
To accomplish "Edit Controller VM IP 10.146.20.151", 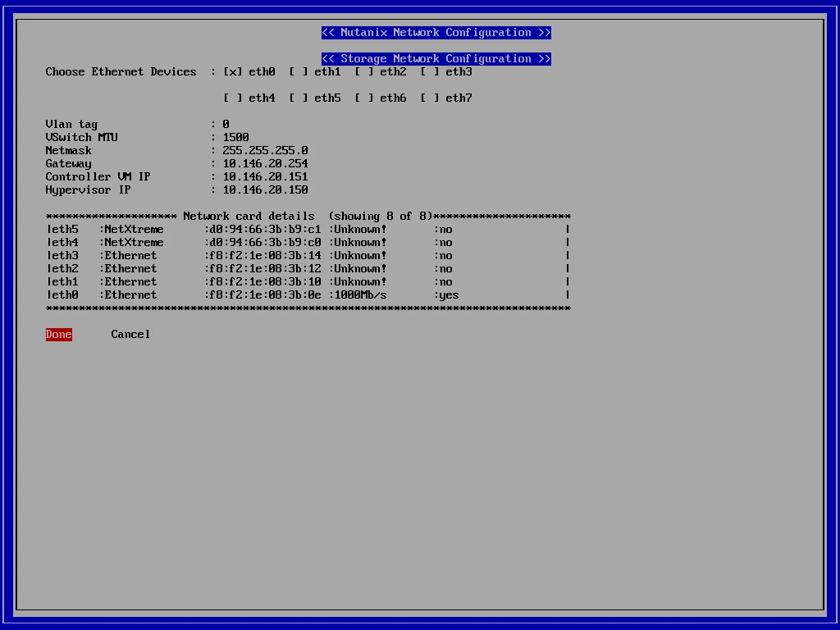I will point(266,177).
